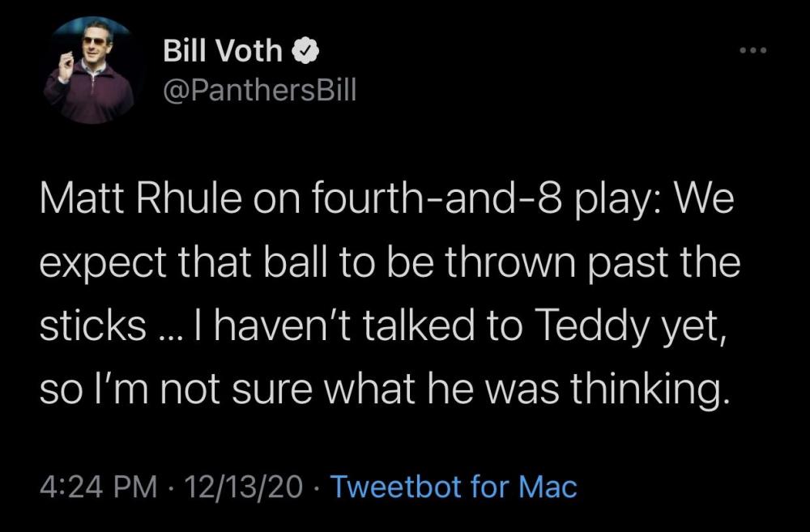This screenshot has height=532, width=810.
Task: Open the Bill Voth display name
Action: 223,51
